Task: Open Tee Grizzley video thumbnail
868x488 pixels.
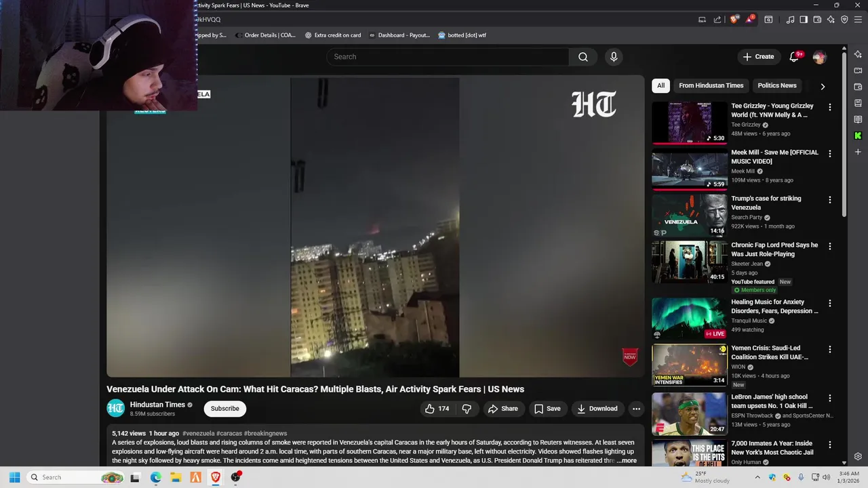Action: coord(689,123)
